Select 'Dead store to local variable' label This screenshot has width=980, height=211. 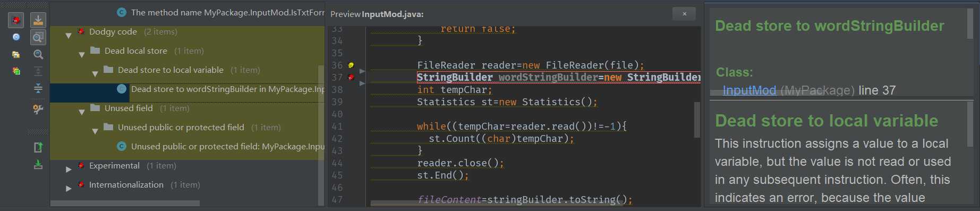[x=171, y=70]
